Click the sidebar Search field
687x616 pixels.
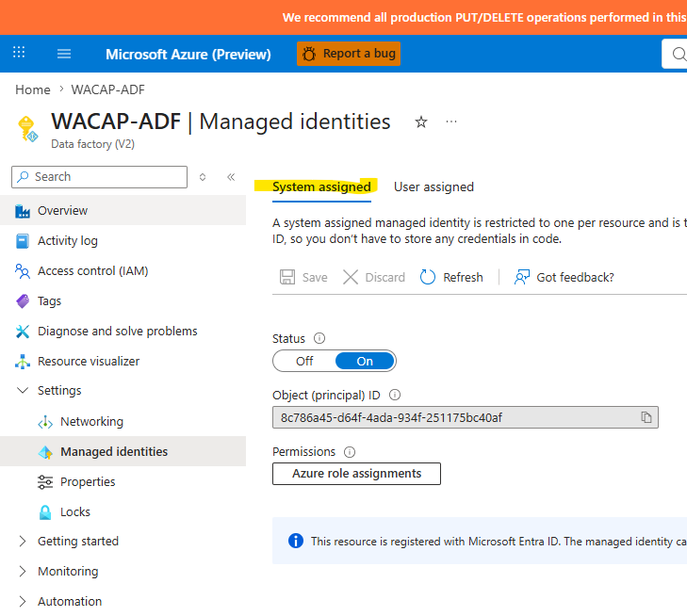coord(100,177)
